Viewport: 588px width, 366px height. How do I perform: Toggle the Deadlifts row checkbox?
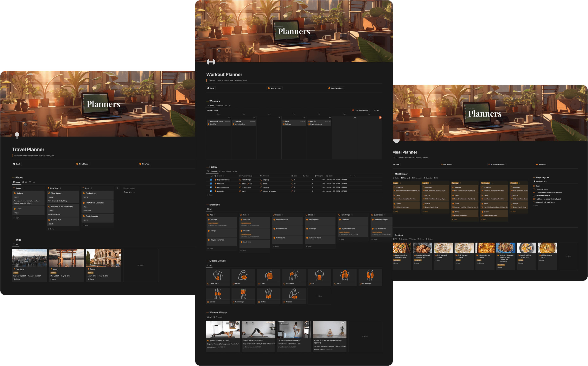pyautogui.click(x=211, y=191)
